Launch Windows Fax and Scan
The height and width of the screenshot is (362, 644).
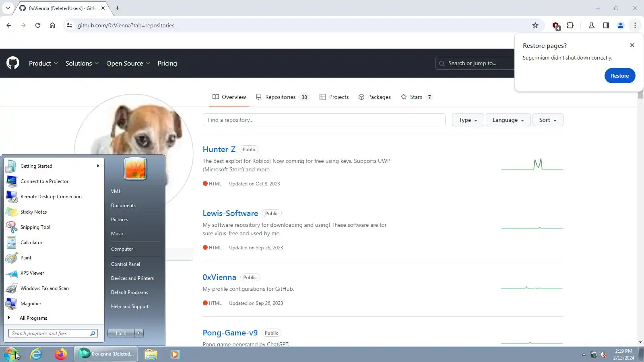point(54,288)
